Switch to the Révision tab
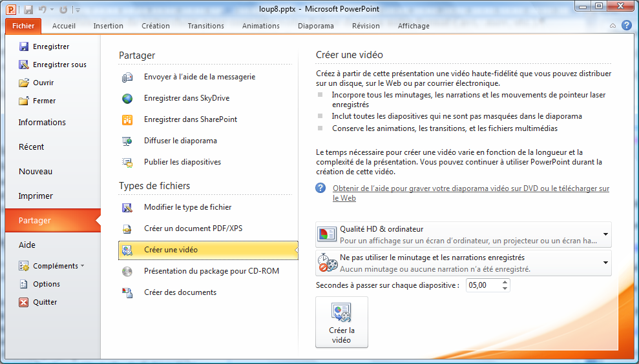The image size is (639, 364). [x=366, y=26]
